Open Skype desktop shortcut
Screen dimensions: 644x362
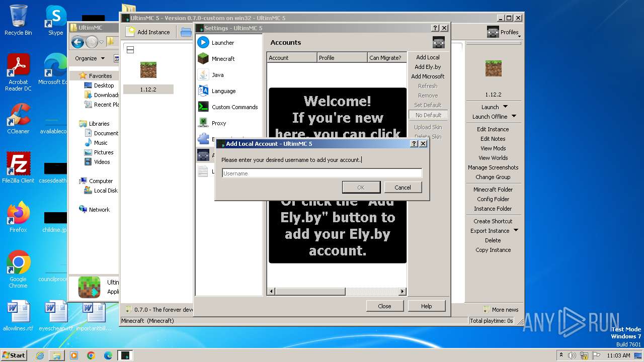point(55,20)
